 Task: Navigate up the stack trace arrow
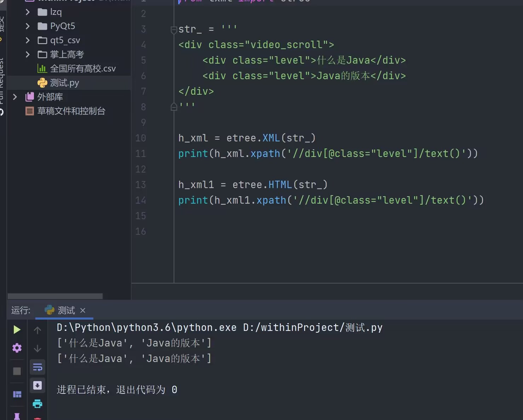37,330
